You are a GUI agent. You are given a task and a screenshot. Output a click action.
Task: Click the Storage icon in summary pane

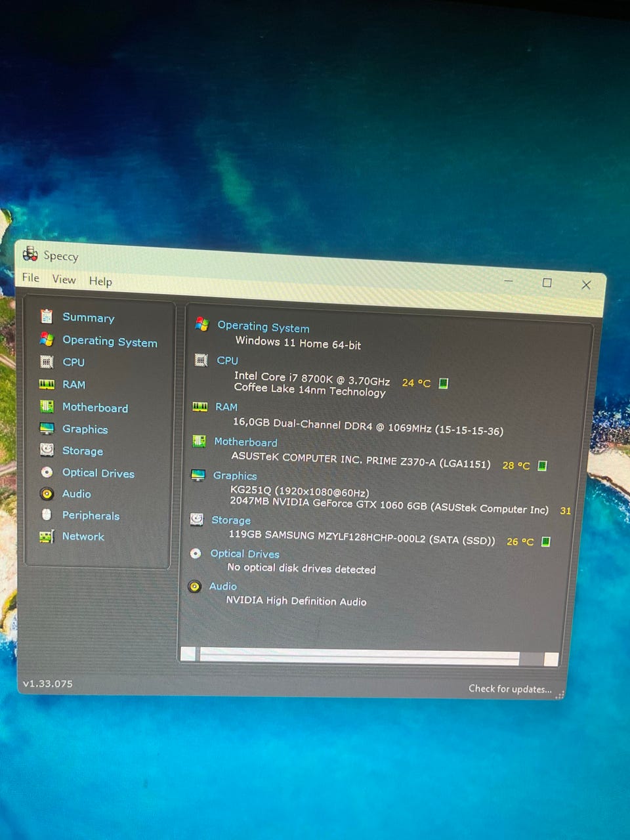point(197,519)
